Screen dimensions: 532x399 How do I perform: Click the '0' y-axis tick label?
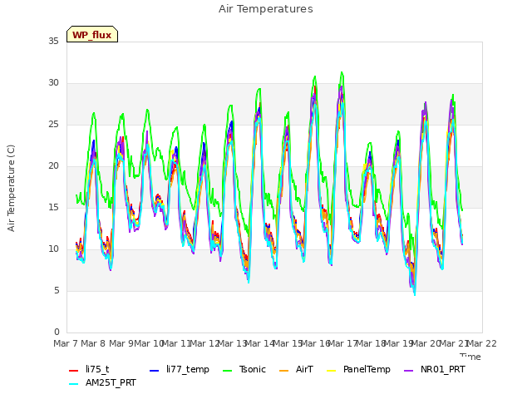tap(57, 332)
